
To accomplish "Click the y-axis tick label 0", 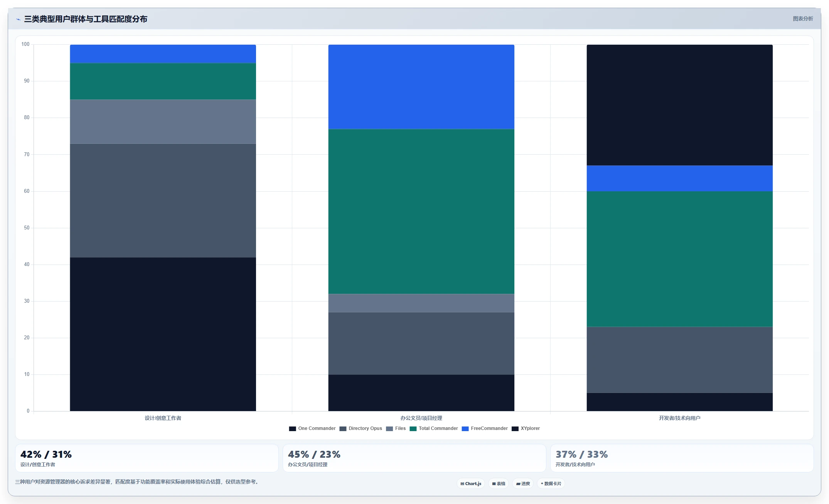I will 28,411.
